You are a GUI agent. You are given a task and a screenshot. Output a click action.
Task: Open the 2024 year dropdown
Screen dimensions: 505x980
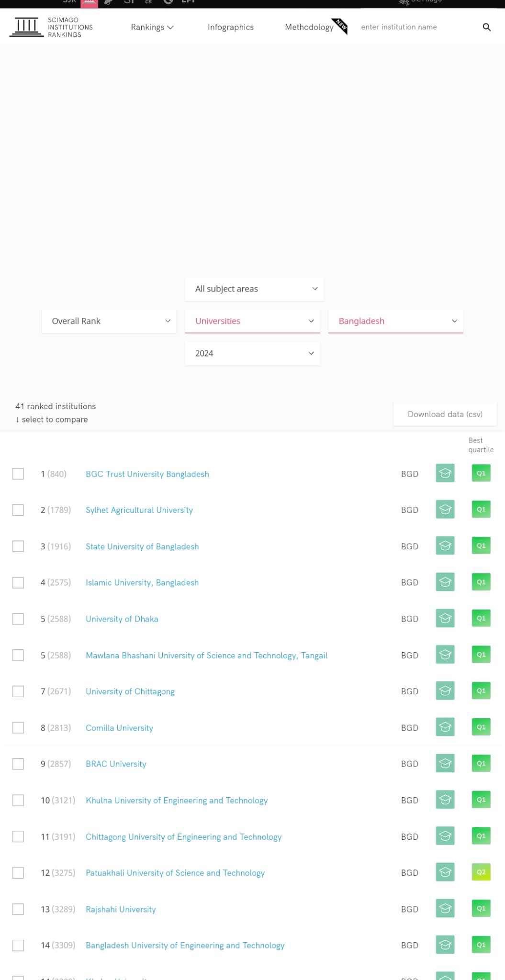click(x=252, y=354)
